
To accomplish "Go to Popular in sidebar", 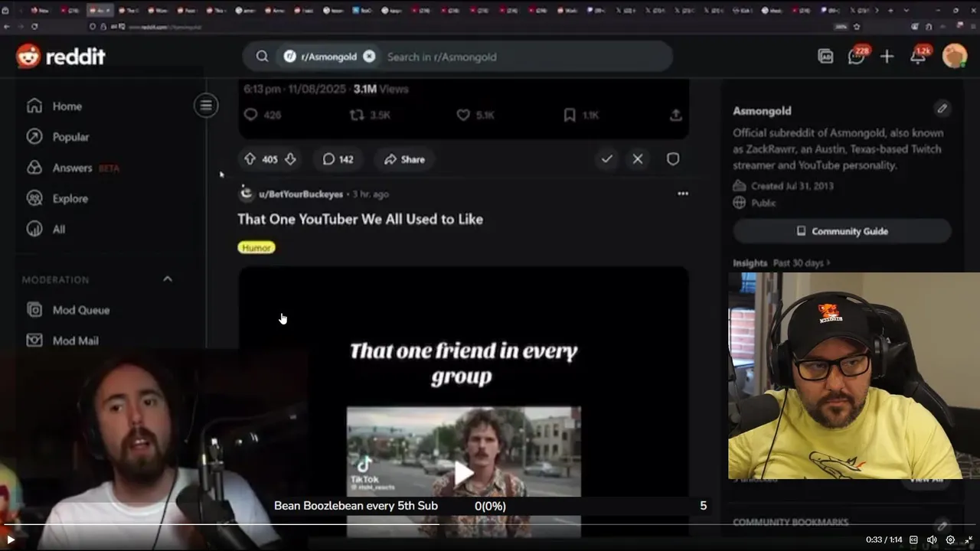I will pos(58,137).
